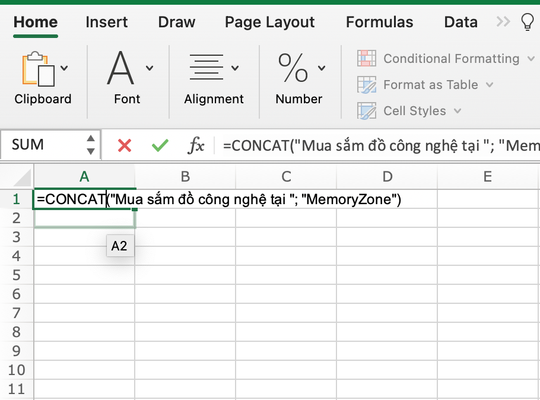This screenshot has width=540, height=400.
Task: Click cell A1 containing the CONCAT formula
Action: pos(84,199)
